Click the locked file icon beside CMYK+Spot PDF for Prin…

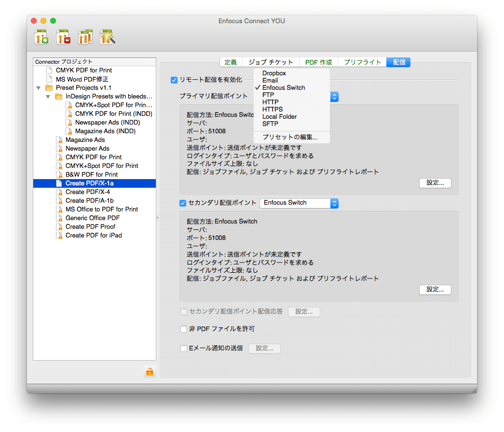pos(69,105)
